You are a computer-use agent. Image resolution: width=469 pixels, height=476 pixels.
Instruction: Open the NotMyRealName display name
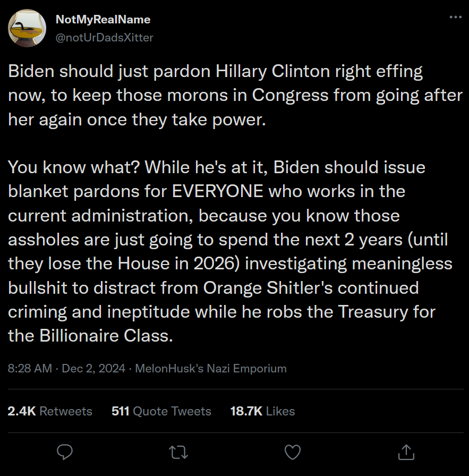click(x=103, y=20)
